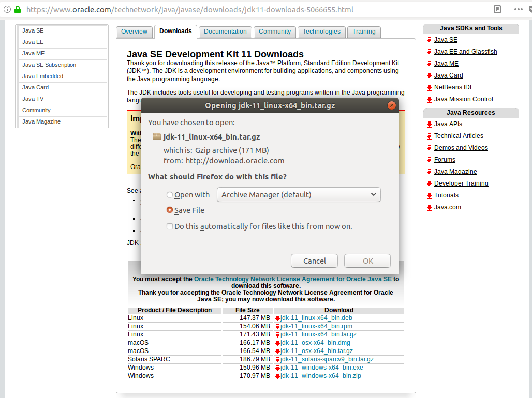Screen dimensions: 532x398
Task: Enable Do this automatically checkbox
Action: [x=170, y=226]
